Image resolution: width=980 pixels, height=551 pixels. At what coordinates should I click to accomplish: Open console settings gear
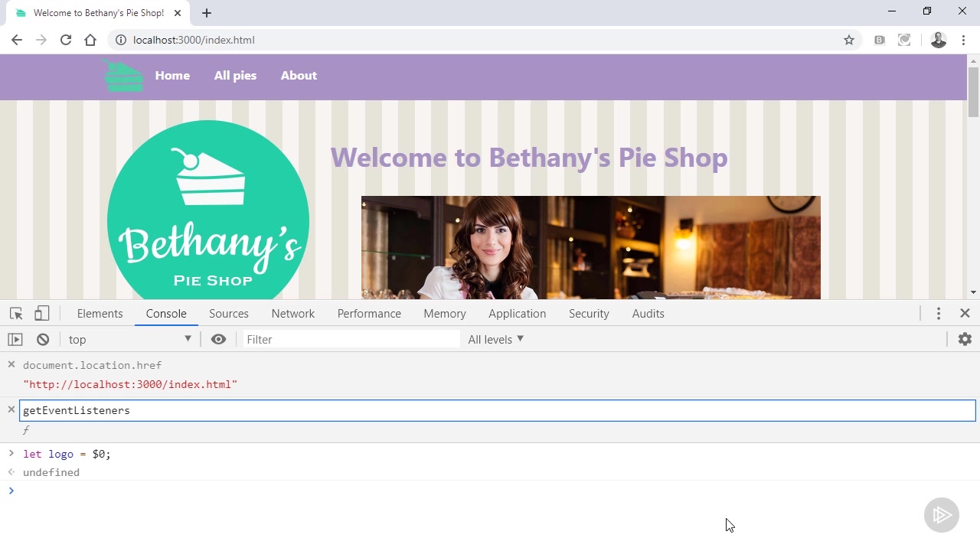[965, 339]
